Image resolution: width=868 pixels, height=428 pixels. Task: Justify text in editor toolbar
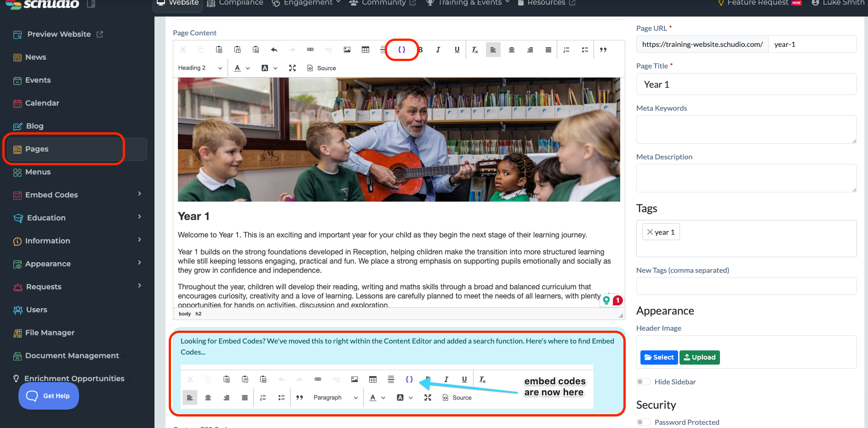[x=548, y=50]
